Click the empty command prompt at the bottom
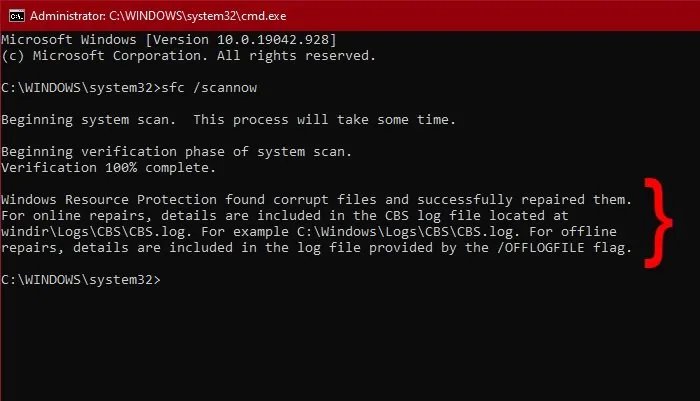700x401 pixels. pyautogui.click(x=80, y=281)
